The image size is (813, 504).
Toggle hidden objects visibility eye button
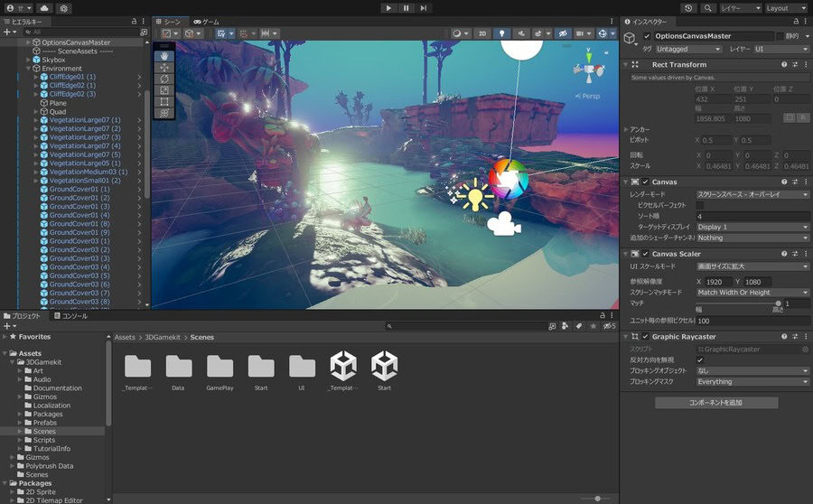click(563, 33)
